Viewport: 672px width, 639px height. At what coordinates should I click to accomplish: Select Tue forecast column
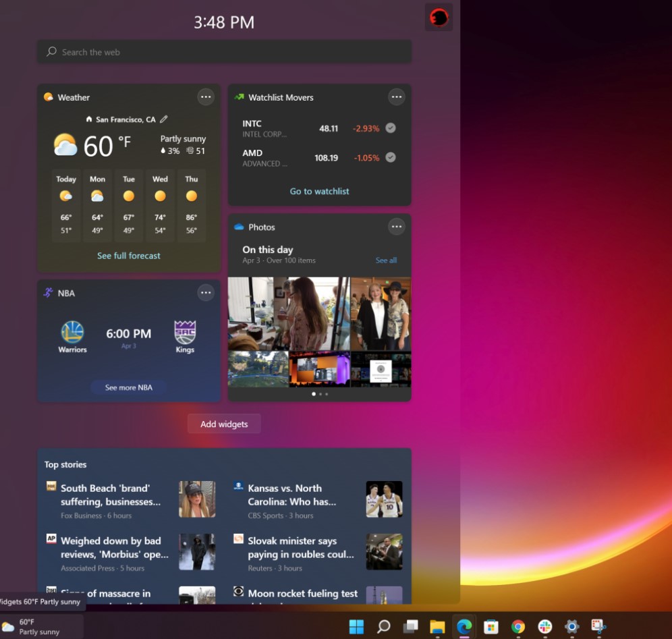coord(129,206)
